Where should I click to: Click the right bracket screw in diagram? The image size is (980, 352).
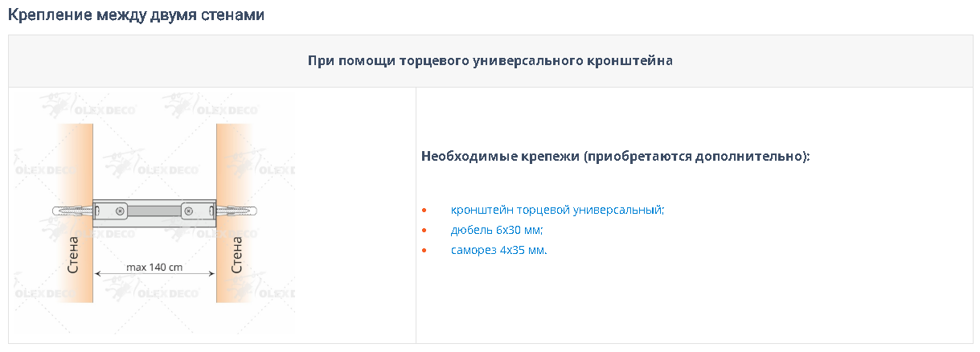tap(188, 211)
